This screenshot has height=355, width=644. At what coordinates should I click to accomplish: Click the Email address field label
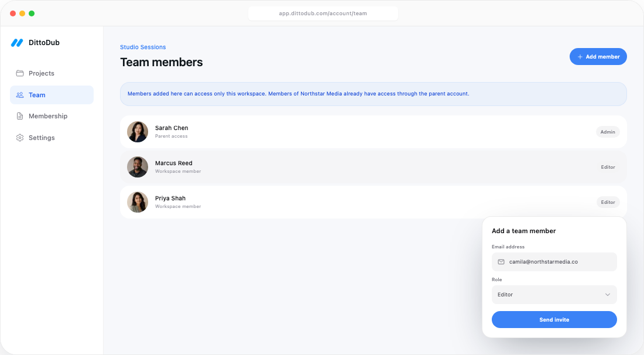point(508,247)
